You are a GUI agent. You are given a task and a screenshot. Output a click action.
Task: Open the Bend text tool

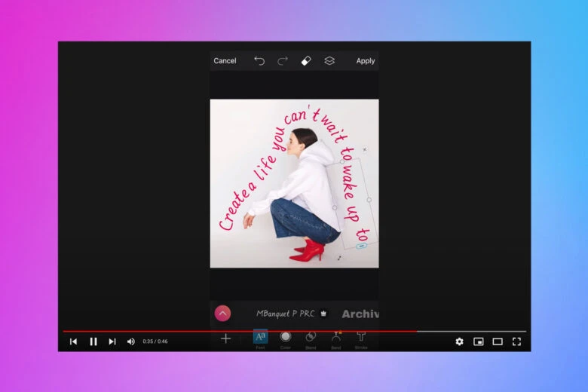(x=336, y=338)
